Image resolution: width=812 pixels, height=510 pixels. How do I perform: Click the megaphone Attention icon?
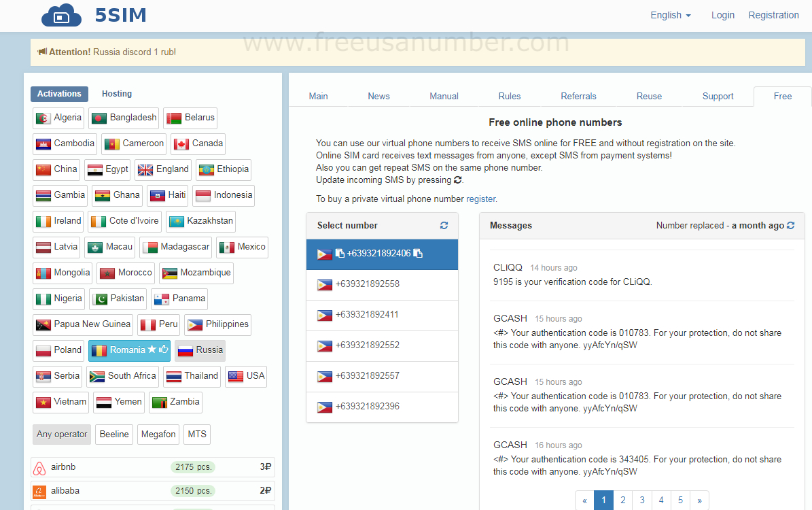pyautogui.click(x=42, y=52)
